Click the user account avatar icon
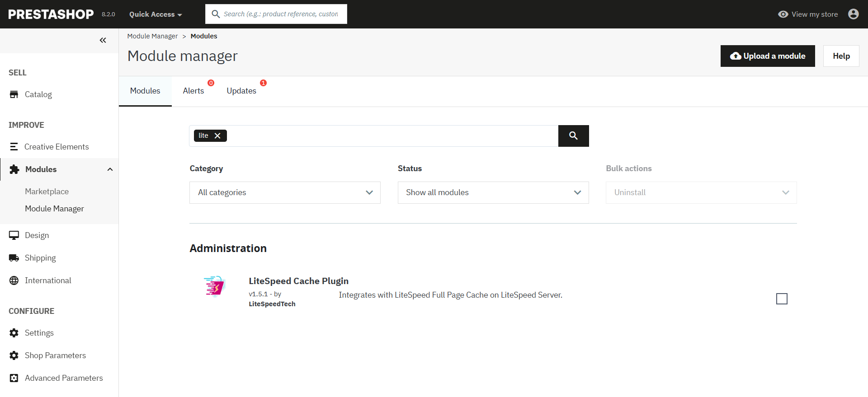Viewport: 868px width, 397px height. (x=853, y=14)
